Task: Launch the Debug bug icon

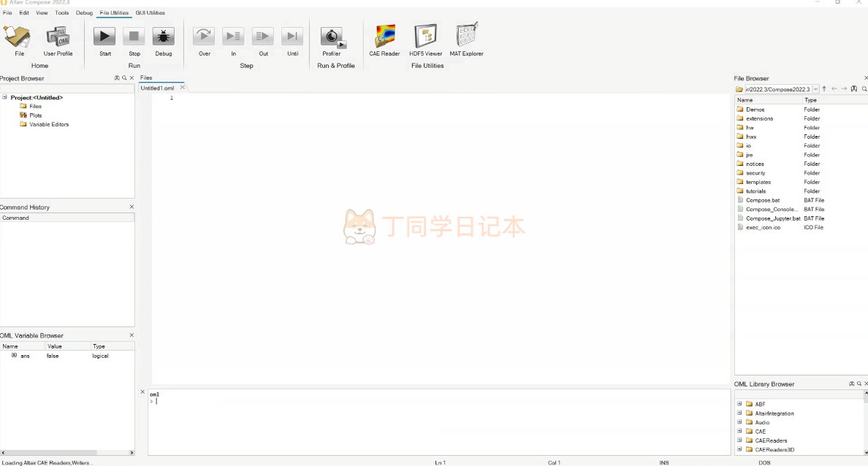Action: pos(163,37)
